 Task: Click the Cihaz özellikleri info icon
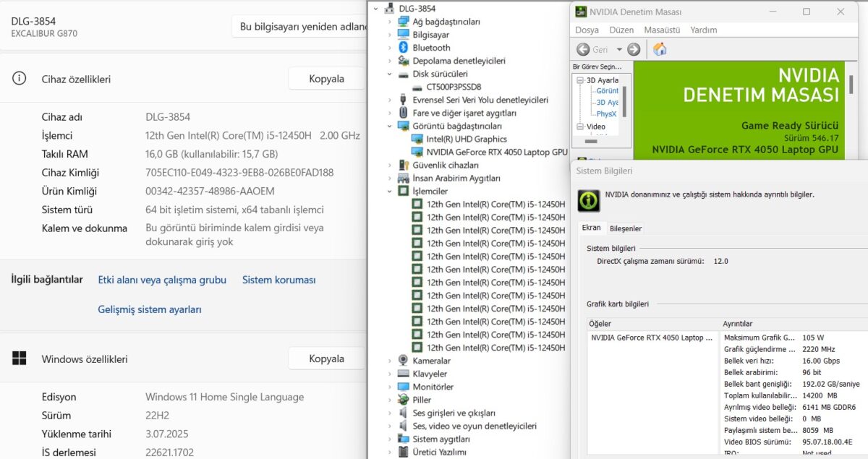tap(20, 79)
